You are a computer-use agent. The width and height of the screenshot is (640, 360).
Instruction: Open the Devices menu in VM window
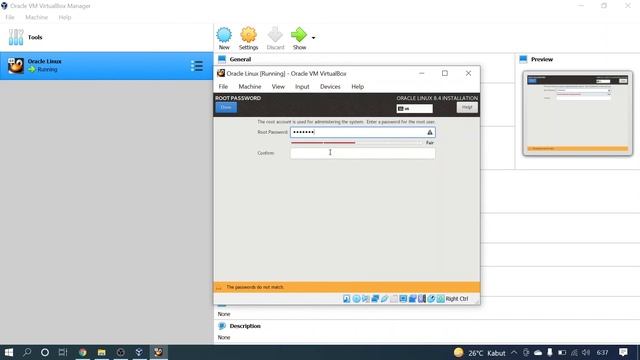coord(330,87)
